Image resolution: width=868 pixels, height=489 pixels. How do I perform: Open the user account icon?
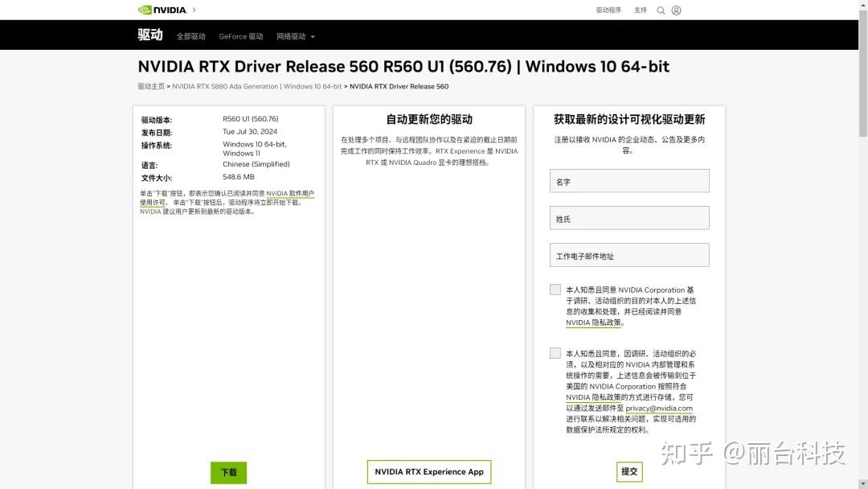676,10
